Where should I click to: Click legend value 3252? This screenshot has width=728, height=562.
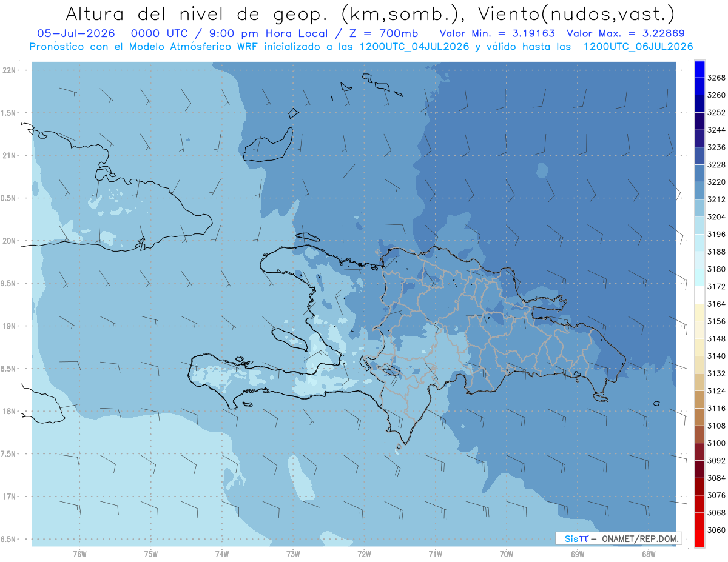(716, 113)
